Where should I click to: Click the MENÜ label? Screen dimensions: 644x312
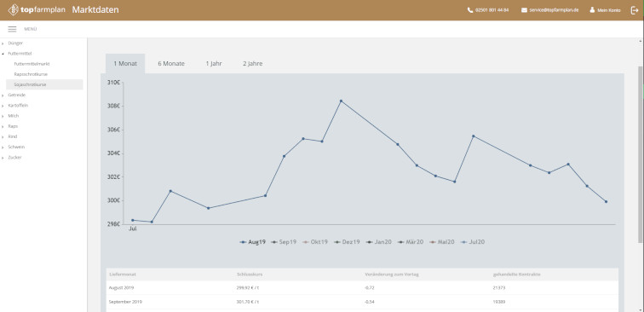pyautogui.click(x=31, y=29)
